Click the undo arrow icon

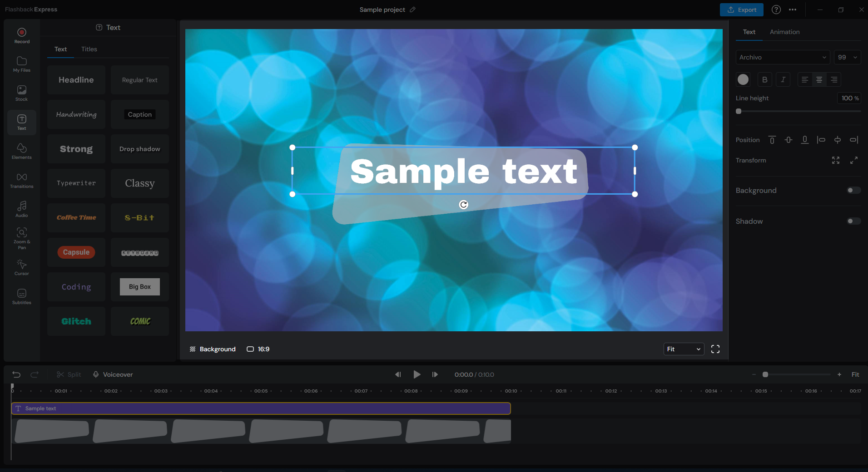(16, 374)
